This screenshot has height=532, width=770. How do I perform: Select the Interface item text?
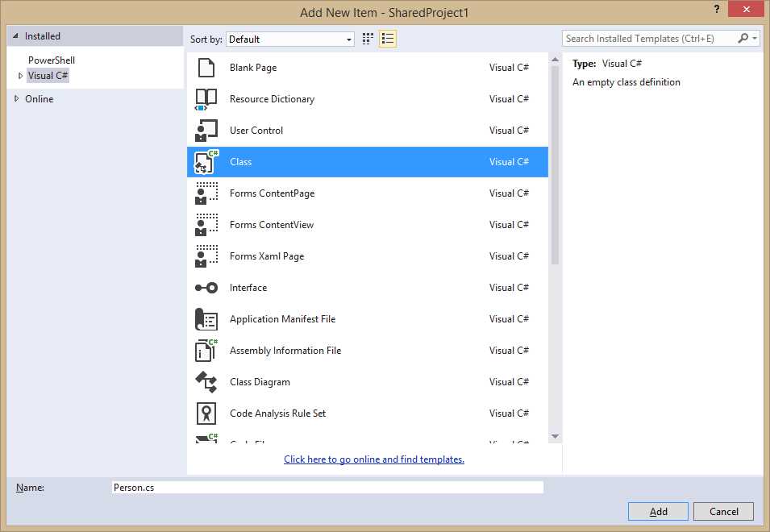click(248, 288)
